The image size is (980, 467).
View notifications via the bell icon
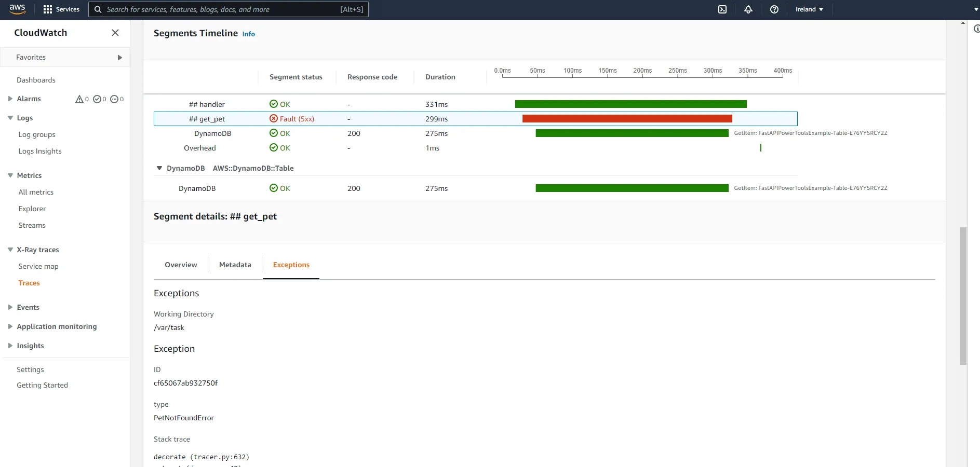click(748, 9)
